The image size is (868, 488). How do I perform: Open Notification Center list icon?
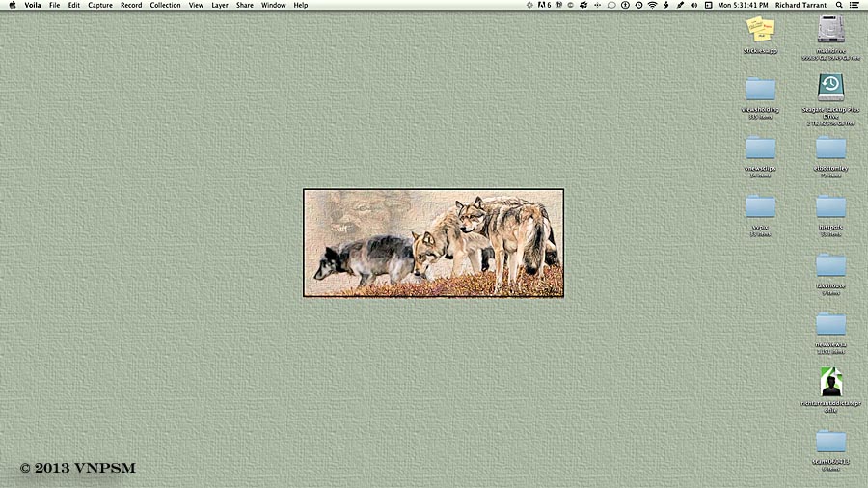click(854, 5)
